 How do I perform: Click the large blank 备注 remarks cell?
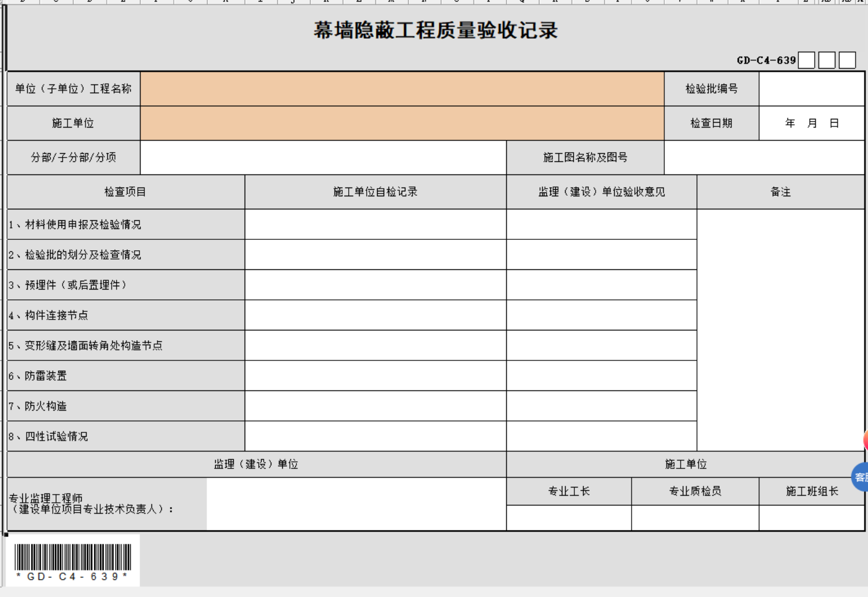click(780, 330)
